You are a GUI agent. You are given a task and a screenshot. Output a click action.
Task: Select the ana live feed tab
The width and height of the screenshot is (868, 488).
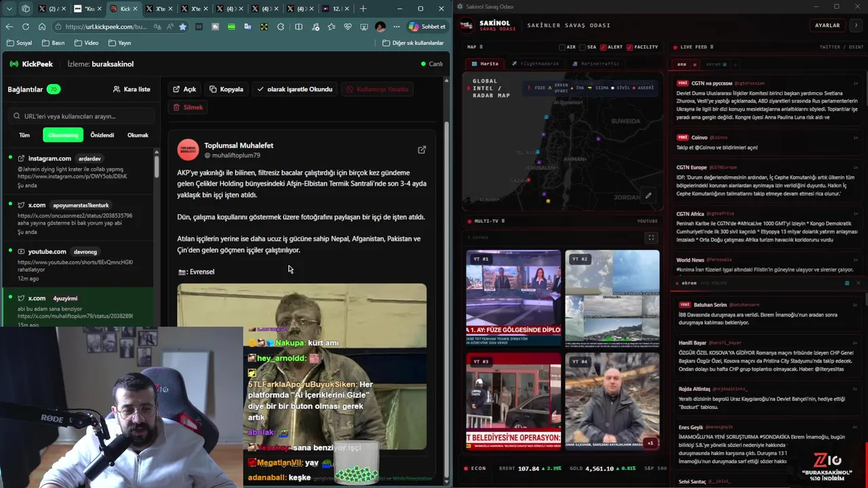pyautogui.click(x=682, y=64)
